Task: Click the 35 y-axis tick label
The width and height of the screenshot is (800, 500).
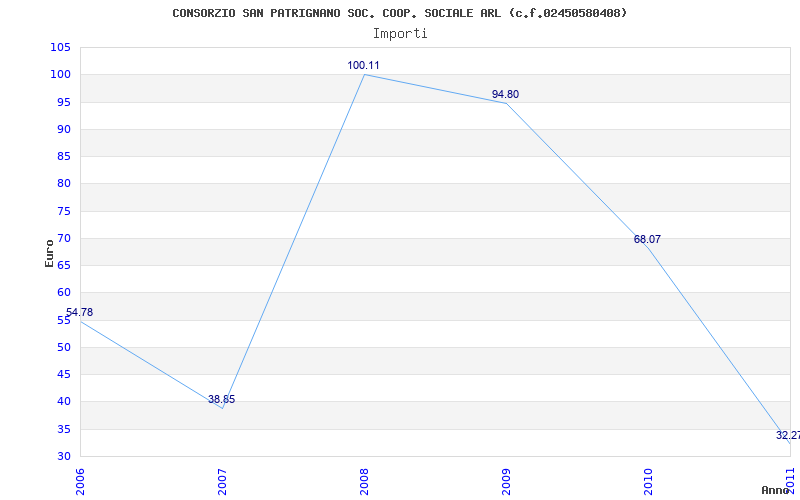Action: click(64, 429)
